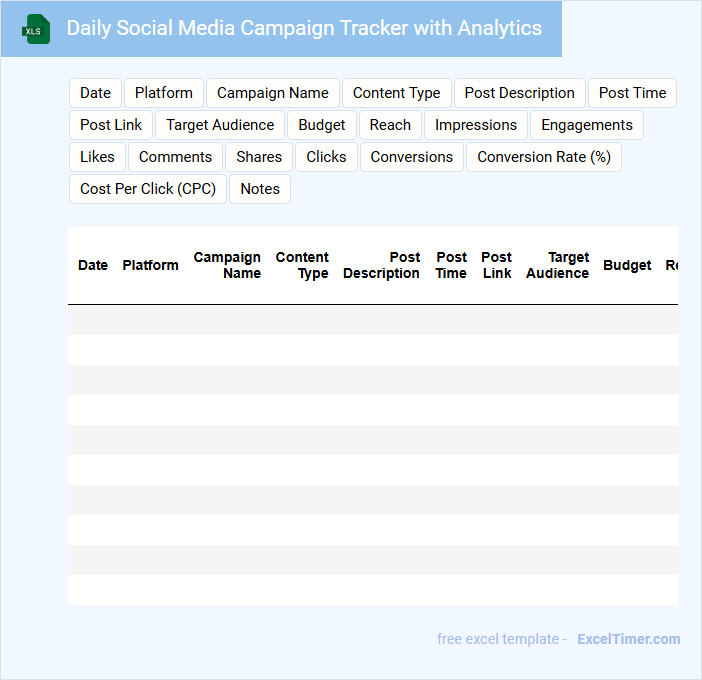Screen dimensions: 702x680
Task: Click the Target Audience tag
Action: tap(220, 125)
